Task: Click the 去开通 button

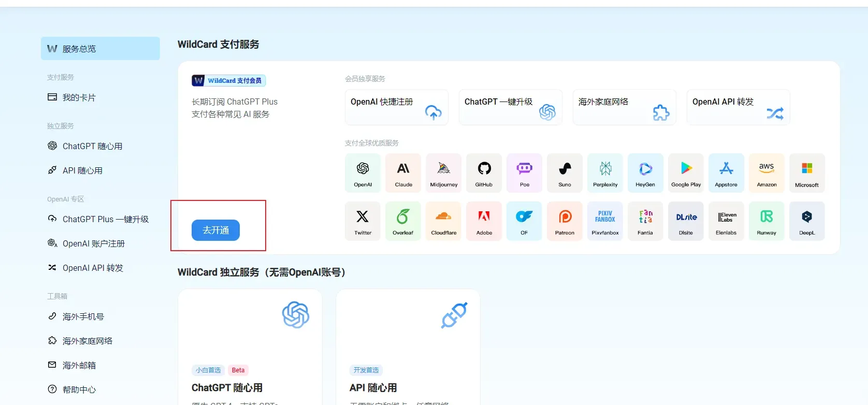Action: click(x=215, y=230)
